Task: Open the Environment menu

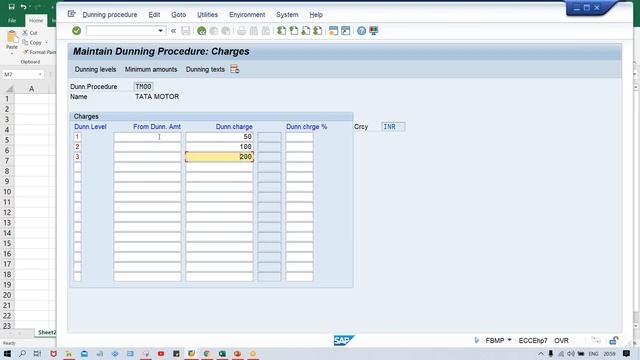Action: coord(247,15)
